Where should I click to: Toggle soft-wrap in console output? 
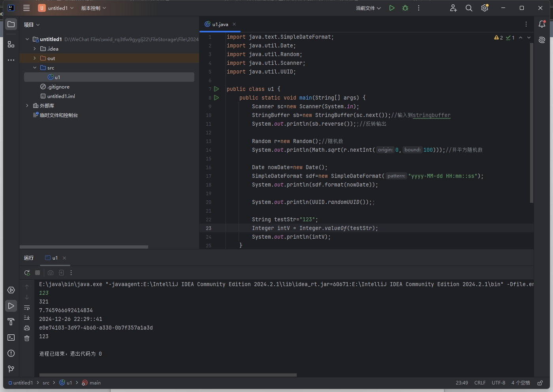pyautogui.click(x=27, y=307)
